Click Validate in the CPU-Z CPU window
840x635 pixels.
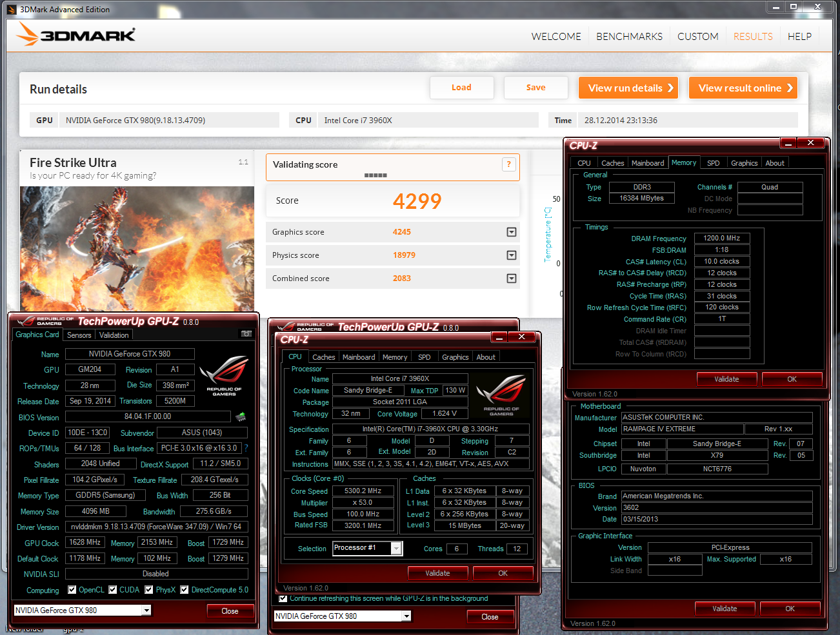437,573
